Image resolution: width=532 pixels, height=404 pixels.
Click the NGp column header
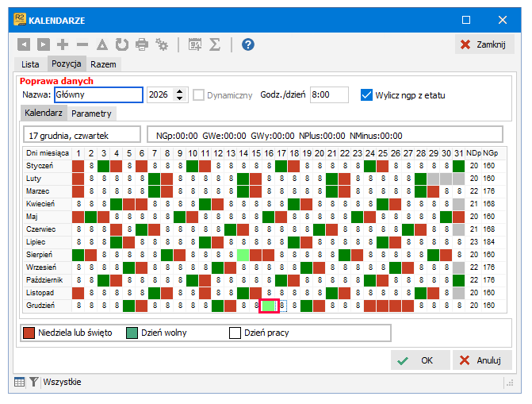click(x=490, y=153)
